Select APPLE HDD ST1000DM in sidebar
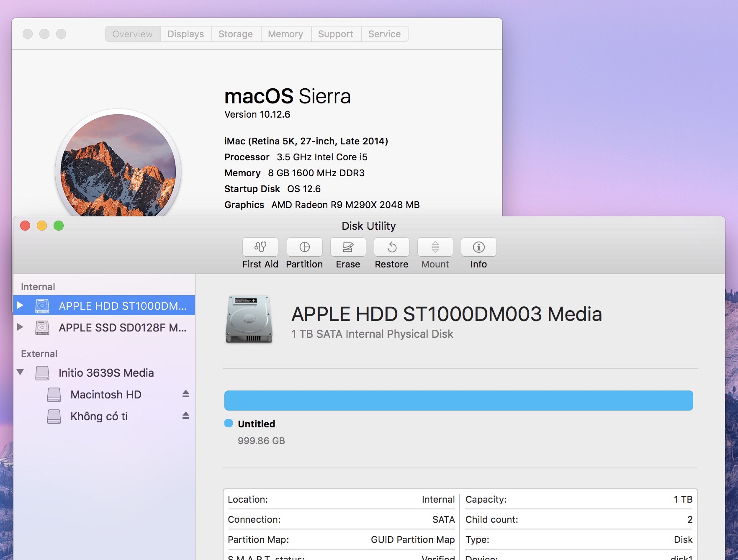This screenshot has width=738, height=560. [x=104, y=306]
